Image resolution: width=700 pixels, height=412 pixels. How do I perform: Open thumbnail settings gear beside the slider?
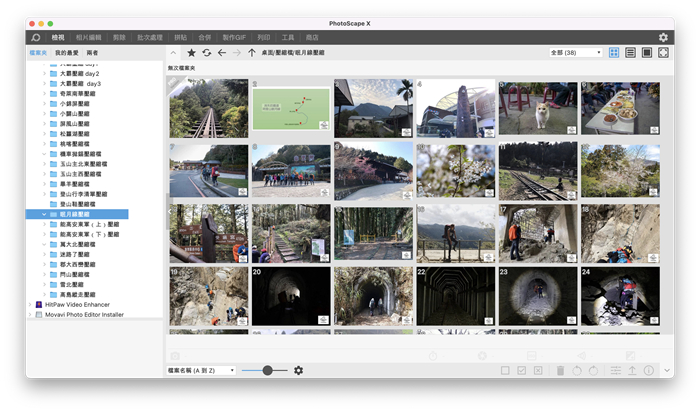(x=298, y=371)
